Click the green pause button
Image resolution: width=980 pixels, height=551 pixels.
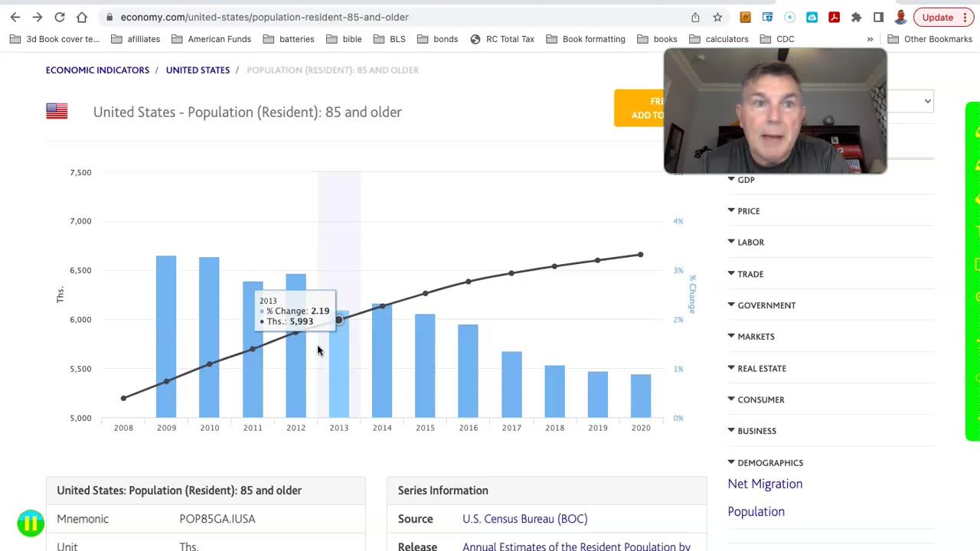coord(31,523)
